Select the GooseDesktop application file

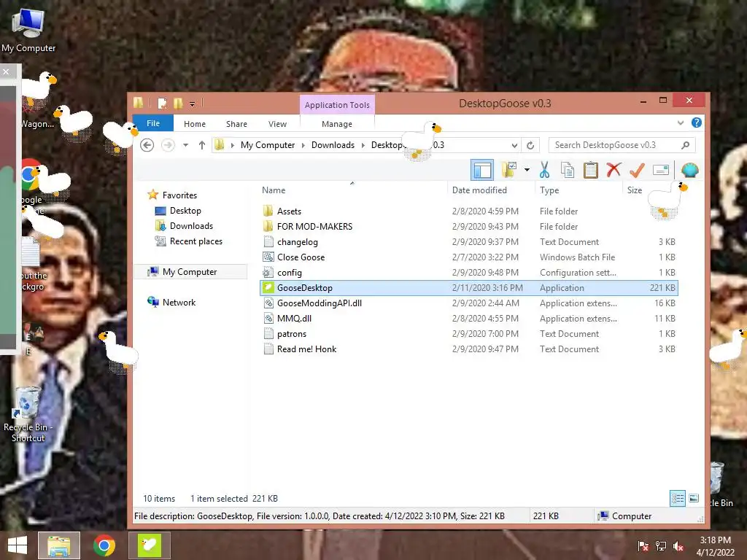[469, 287]
